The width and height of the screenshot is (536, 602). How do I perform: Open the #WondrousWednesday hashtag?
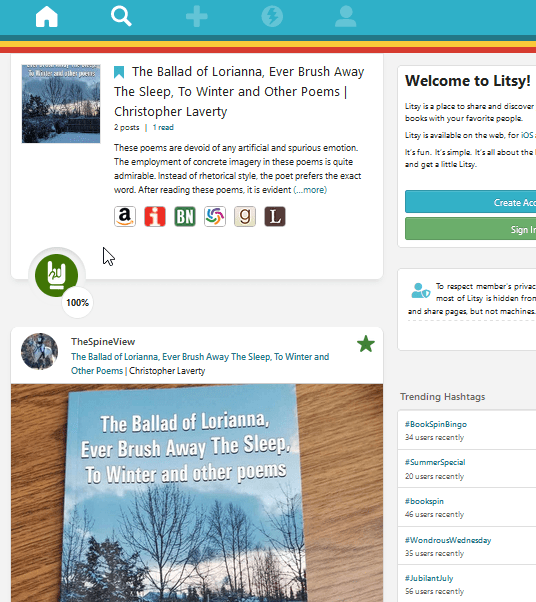pyautogui.click(x=448, y=540)
